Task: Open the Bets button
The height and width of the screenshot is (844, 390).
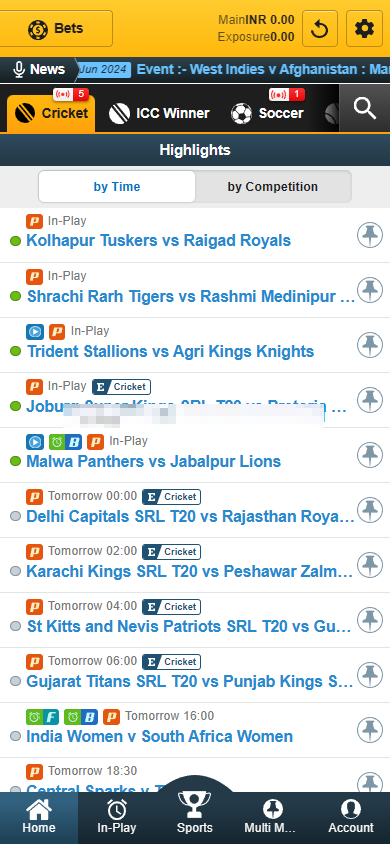Action: pyautogui.click(x=56, y=29)
